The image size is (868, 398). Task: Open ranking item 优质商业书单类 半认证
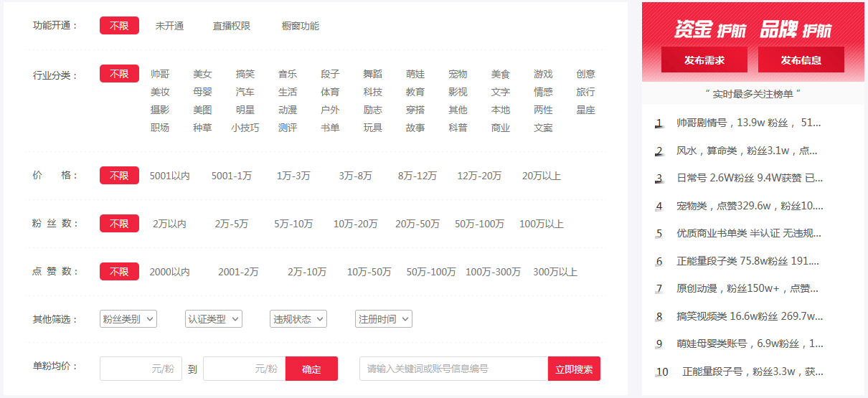pos(749,233)
